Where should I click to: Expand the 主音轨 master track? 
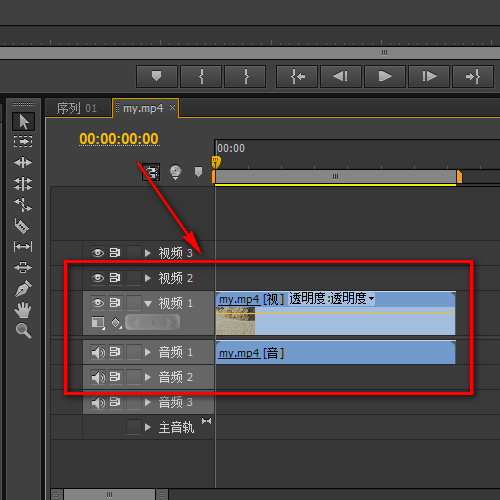148,427
